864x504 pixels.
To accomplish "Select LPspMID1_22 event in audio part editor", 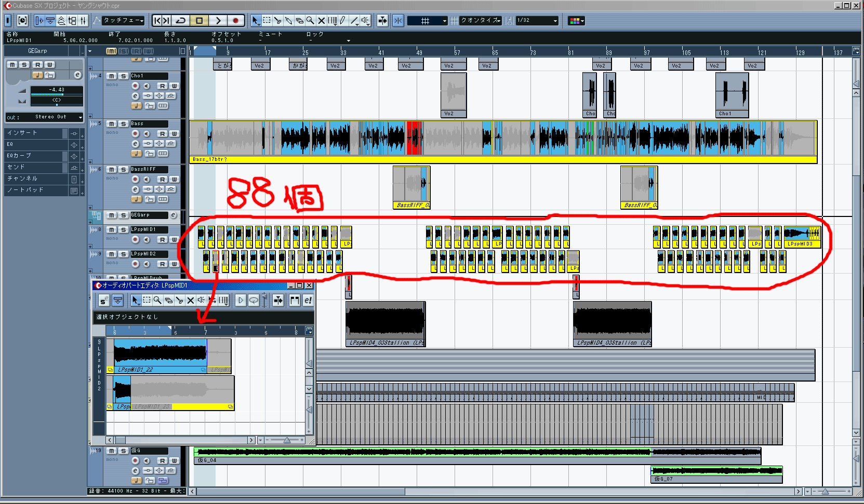I will [161, 356].
